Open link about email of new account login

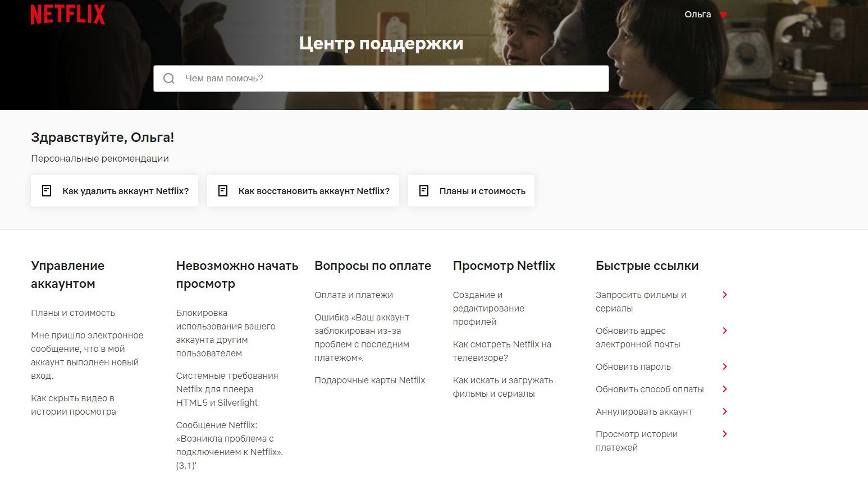(x=87, y=355)
